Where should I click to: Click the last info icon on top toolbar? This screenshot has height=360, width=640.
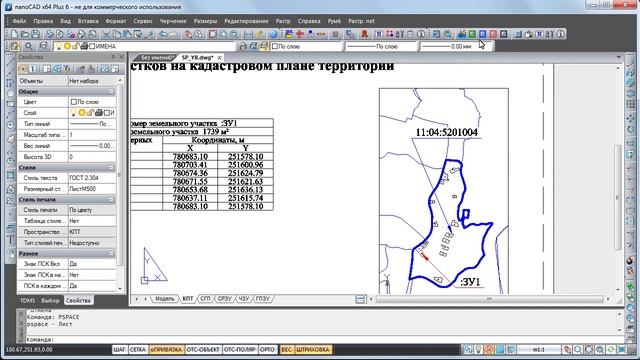[561, 34]
